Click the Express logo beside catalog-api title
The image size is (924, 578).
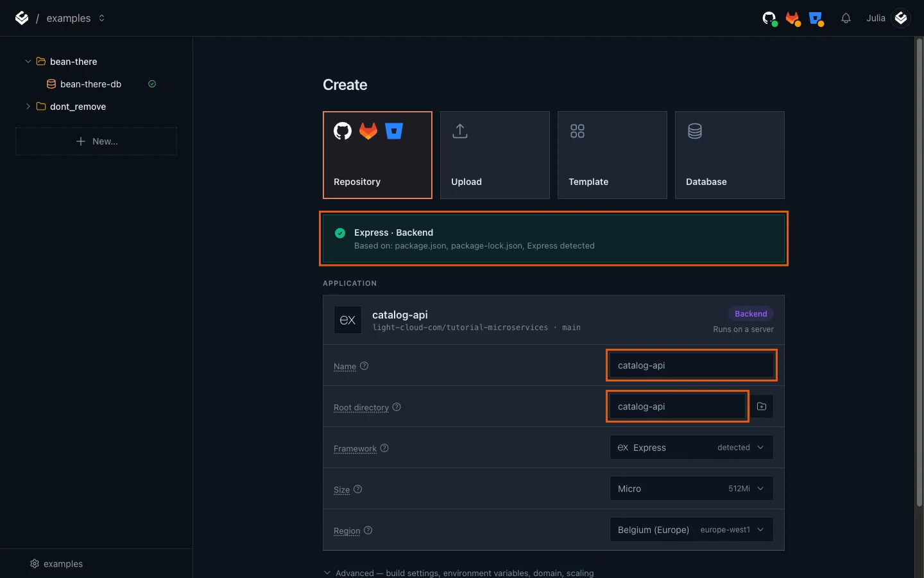tap(348, 320)
